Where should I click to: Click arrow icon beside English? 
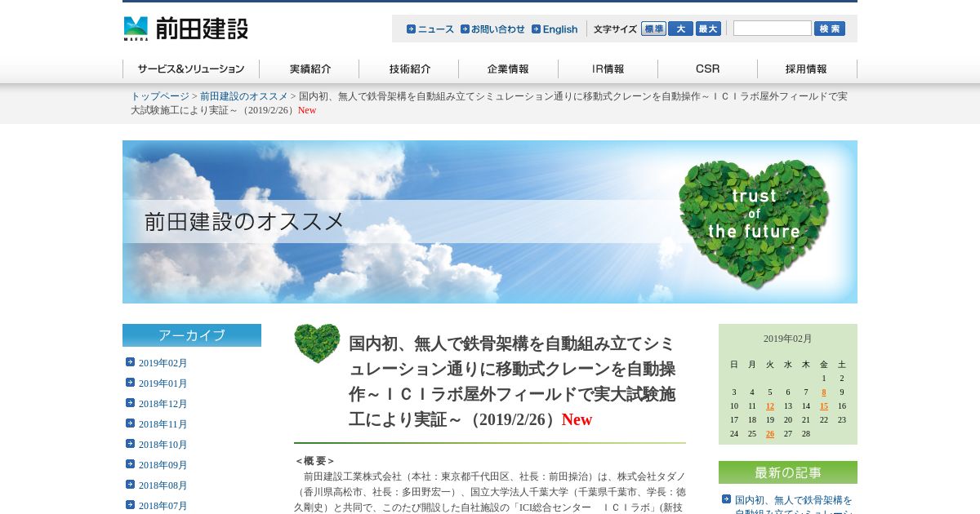(536, 29)
